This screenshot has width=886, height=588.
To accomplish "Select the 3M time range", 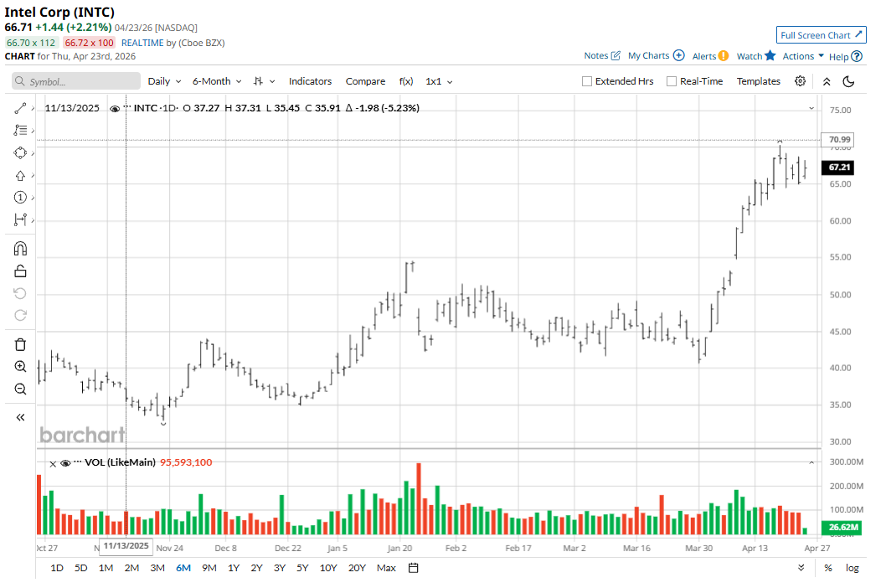I will coord(157,568).
